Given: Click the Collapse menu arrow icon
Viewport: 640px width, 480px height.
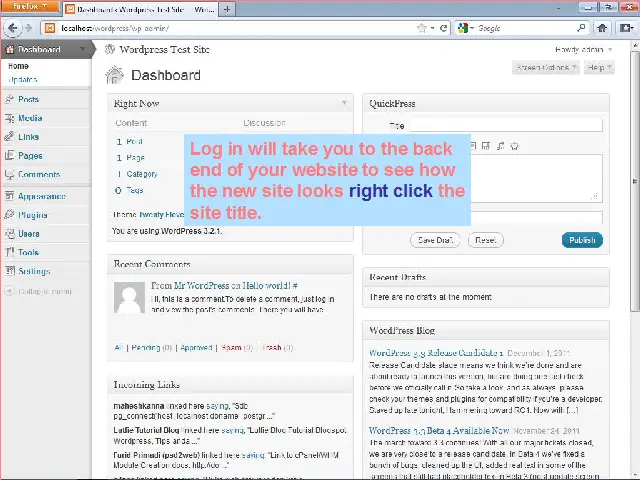Looking at the screenshot, I should 9,291.
